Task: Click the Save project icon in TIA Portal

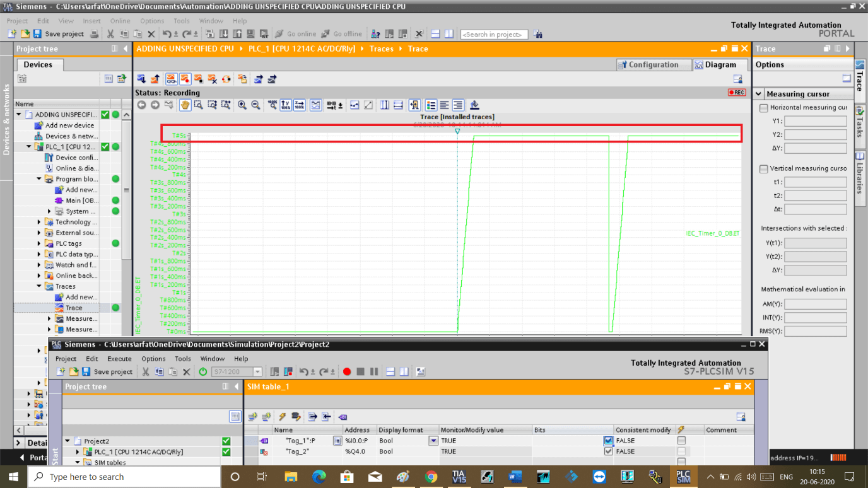Action: pos(37,34)
